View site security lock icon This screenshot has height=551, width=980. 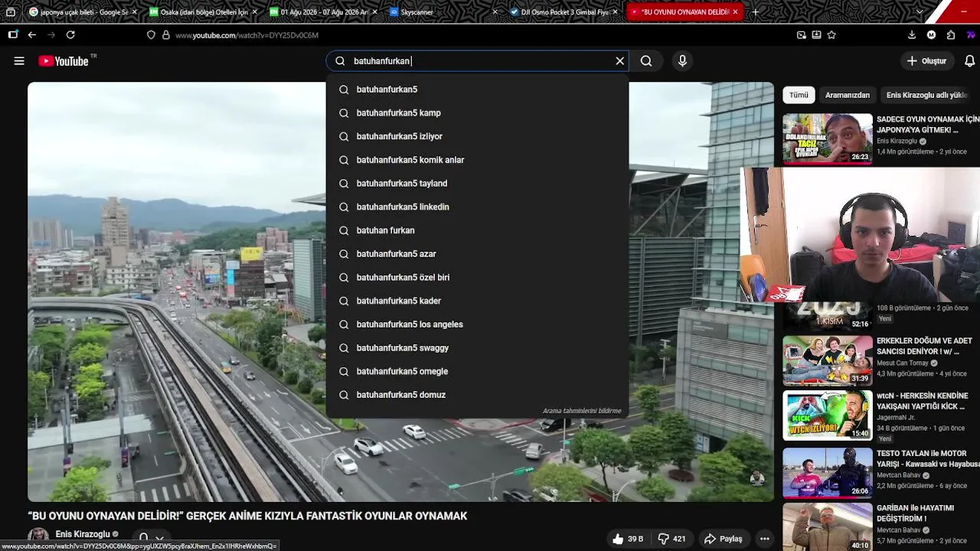click(x=166, y=35)
